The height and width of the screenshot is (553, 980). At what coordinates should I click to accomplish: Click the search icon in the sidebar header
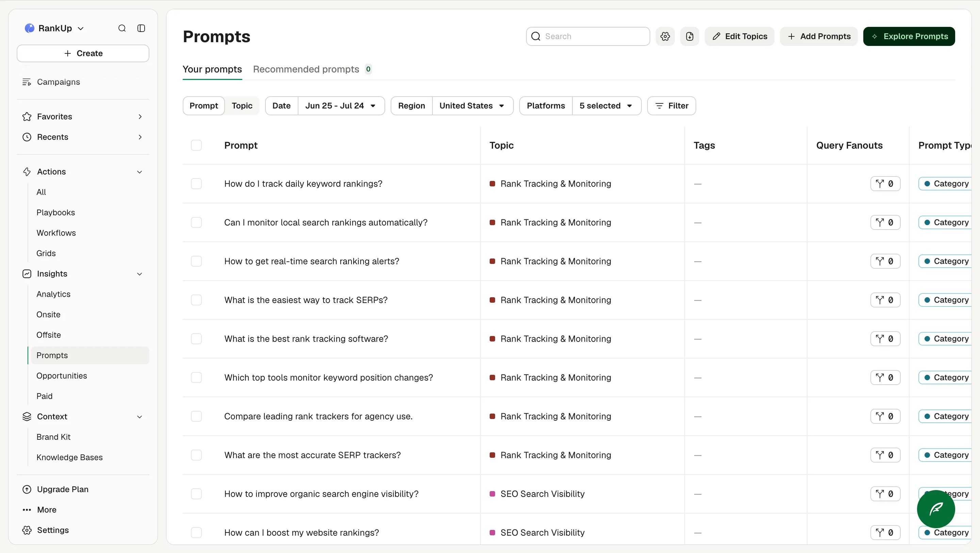pyautogui.click(x=122, y=28)
